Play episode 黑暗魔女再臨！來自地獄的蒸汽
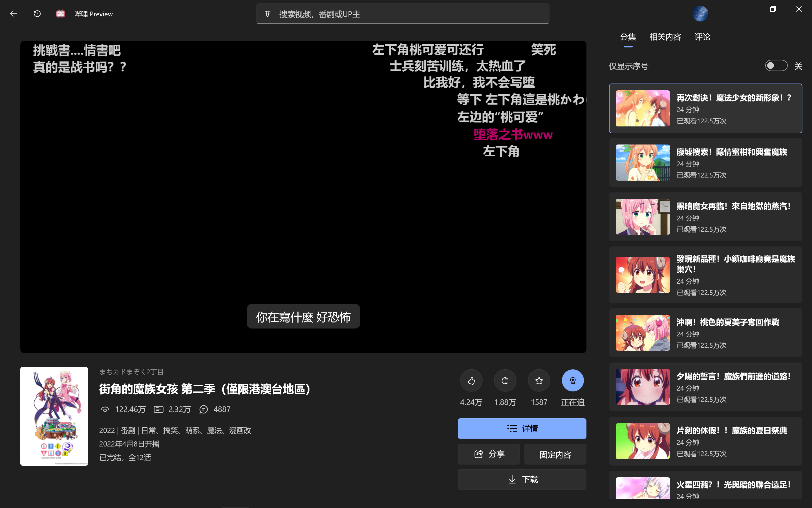Viewport: 812px width, 508px height. pos(705,217)
